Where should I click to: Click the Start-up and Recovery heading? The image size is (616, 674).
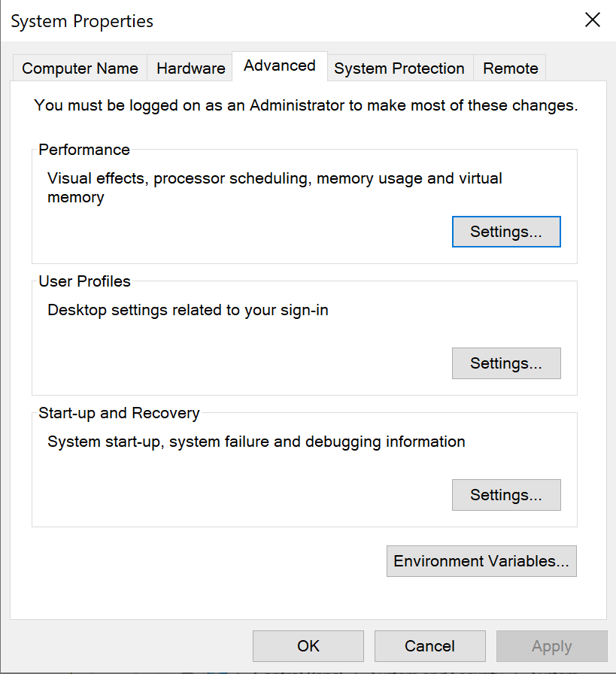tap(119, 413)
